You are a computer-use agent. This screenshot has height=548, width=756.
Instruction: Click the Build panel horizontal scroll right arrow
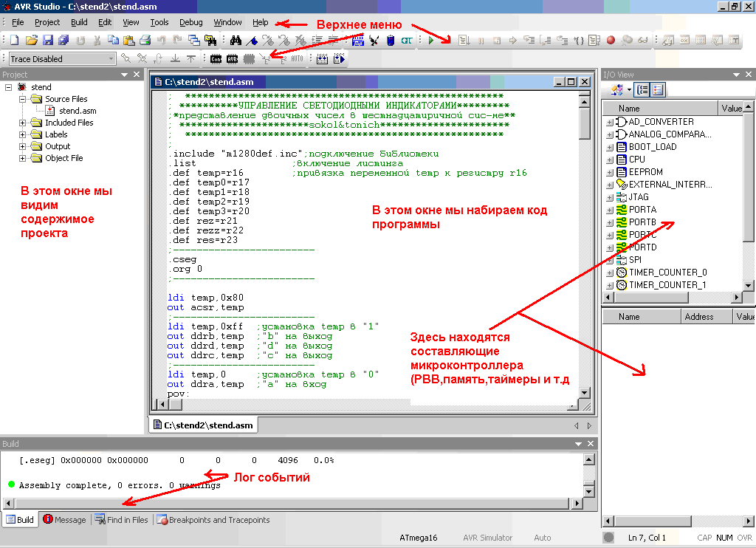tap(577, 504)
